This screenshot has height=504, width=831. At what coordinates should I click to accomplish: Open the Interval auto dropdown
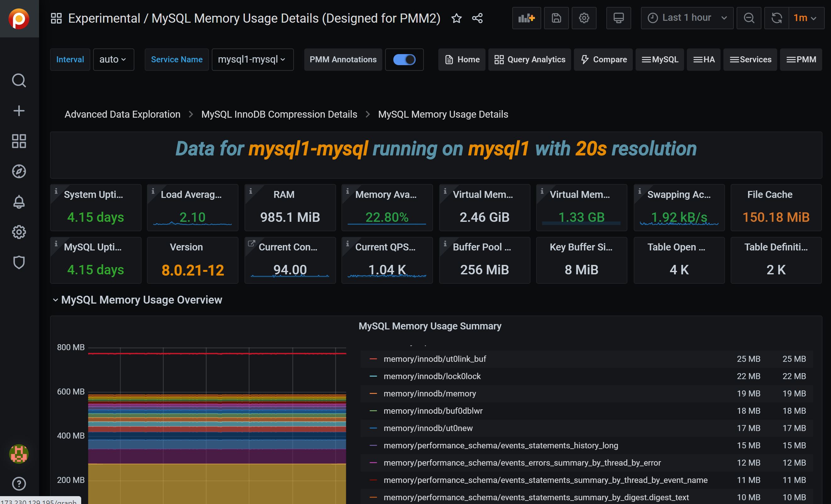coord(113,60)
